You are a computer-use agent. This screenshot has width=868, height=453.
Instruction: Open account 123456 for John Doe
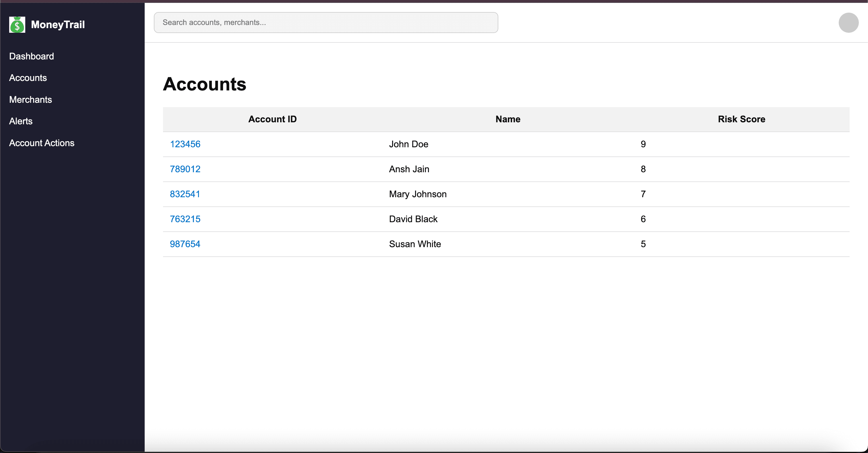point(185,144)
